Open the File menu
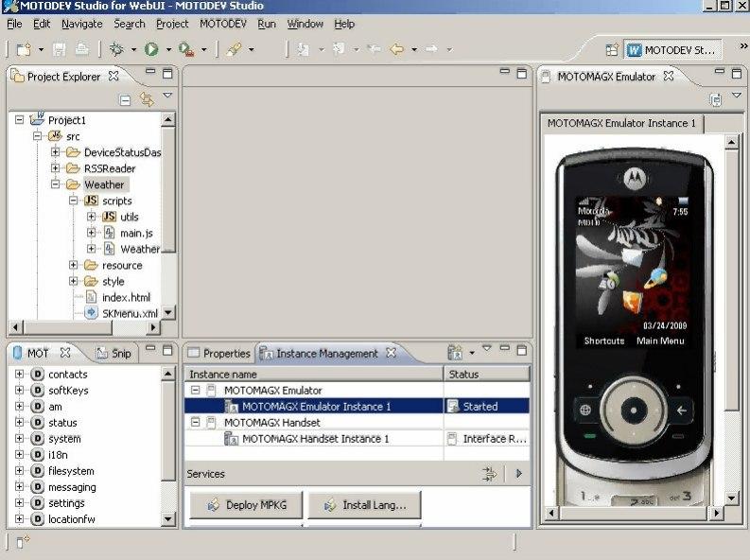The width and height of the screenshot is (750, 560). point(14,24)
